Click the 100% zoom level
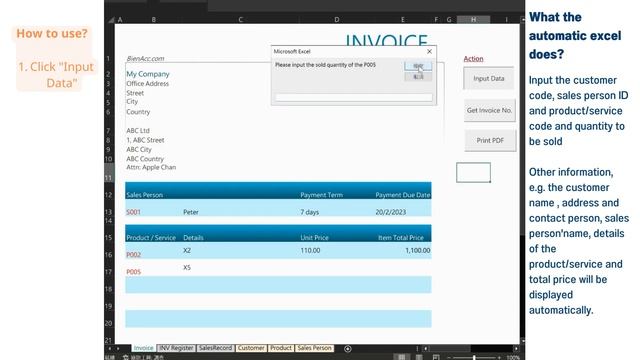 (513, 358)
